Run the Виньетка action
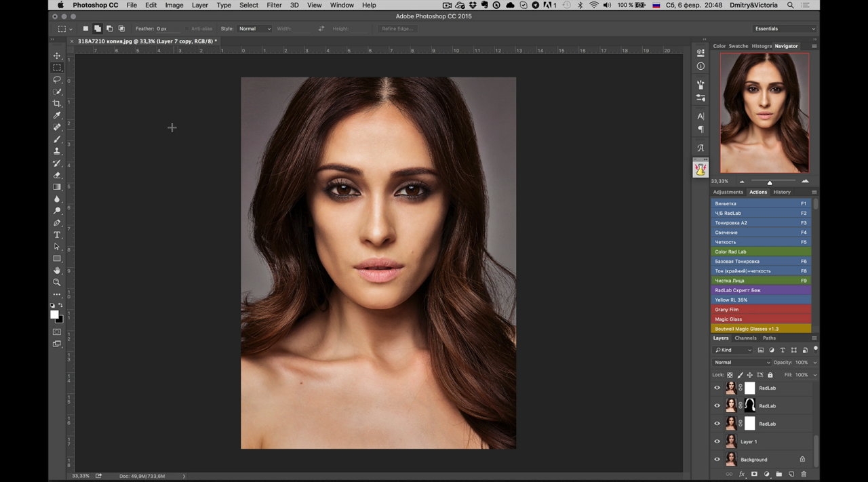Viewport: 868px width, 482px height. 761,203
